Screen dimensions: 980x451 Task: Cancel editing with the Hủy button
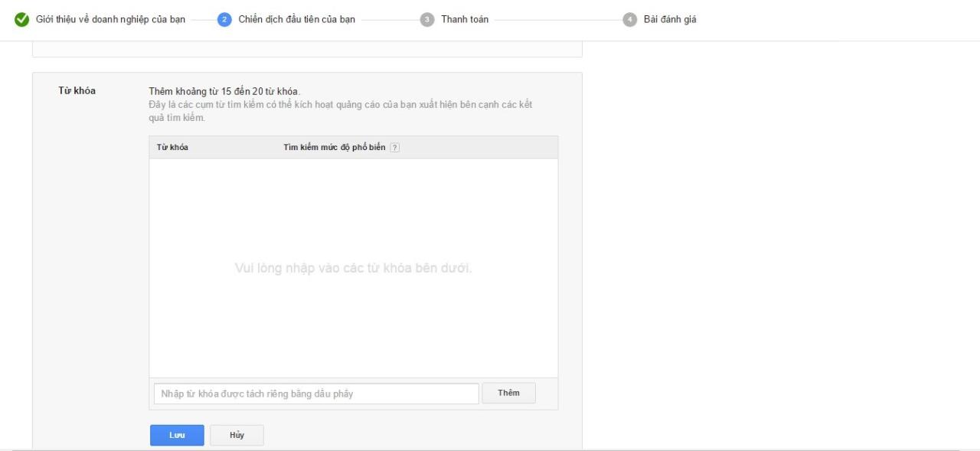pyautogui.click(x=237, y=435)
